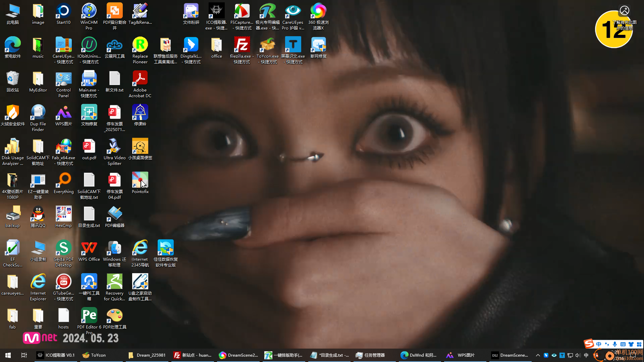Image resolution: width=644 pixels, height=362 pixels.
Task: Open the 佳佳数据恢复软件专业版 icon
Action: coord(166,253)
